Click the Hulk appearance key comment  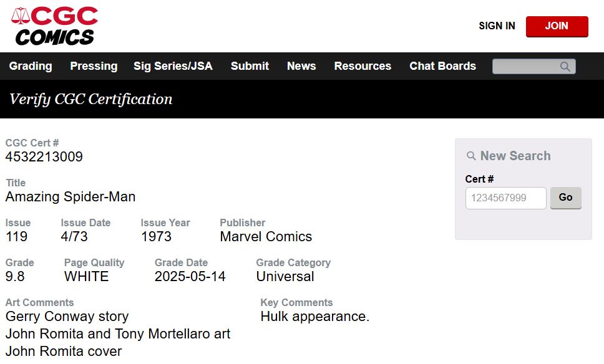coord(315,317)
